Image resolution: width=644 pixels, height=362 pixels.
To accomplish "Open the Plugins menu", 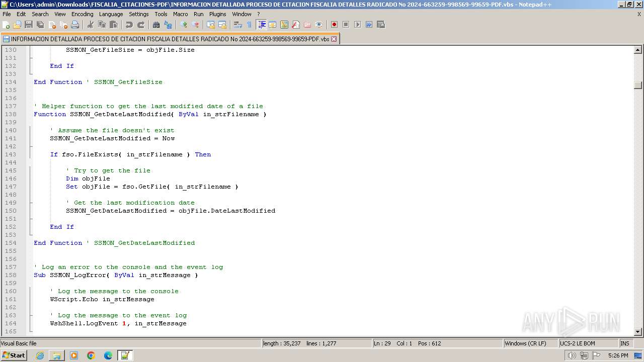I will (x=218, y=14).
